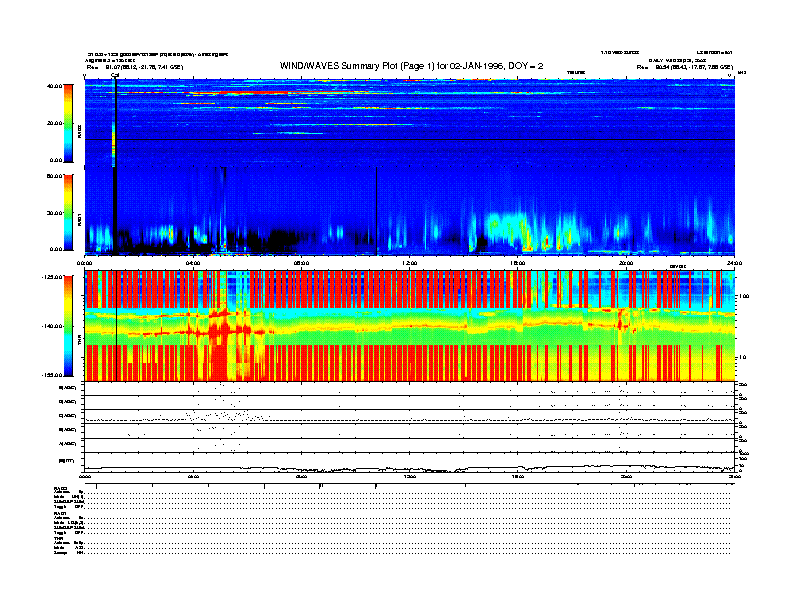Screen dimensions: 792x612
Task: Click the 40.00 color scale value
Action: click(55, 86)
